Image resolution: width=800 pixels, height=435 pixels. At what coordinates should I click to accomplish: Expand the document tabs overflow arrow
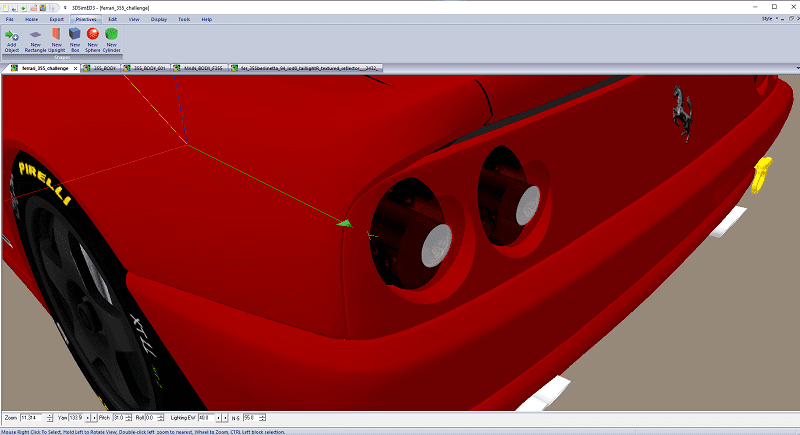tap(797, 68)
